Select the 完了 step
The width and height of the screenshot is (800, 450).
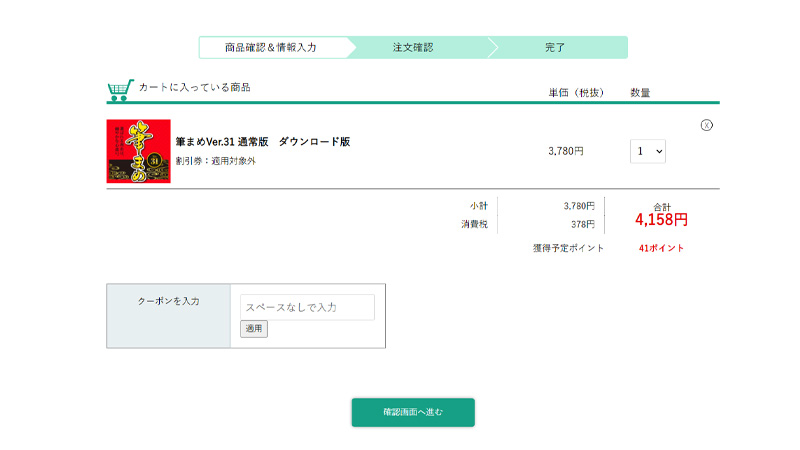point(555,47)
